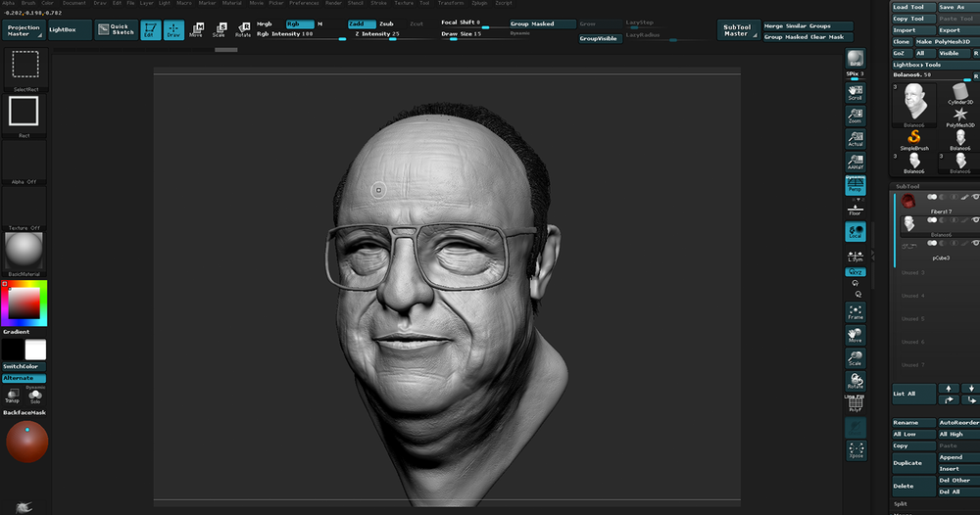
Task: Click the Duplicate subtool button
Action: [x=913, y=462]
